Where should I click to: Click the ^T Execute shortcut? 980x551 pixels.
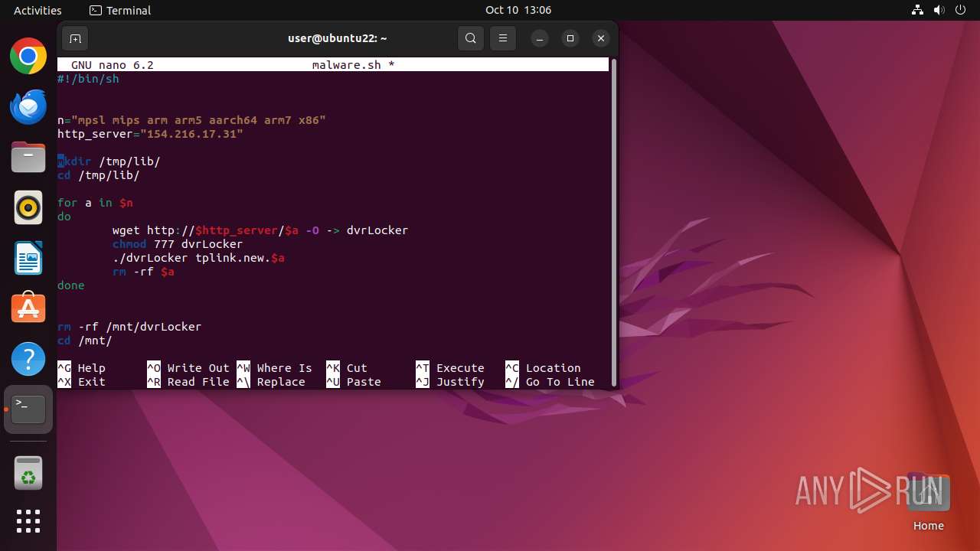[x=450, y=368]
